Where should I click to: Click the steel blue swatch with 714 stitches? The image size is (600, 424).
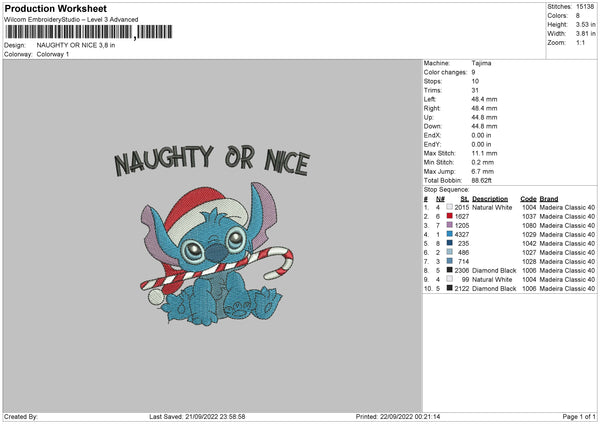click(x=449, y=261)
